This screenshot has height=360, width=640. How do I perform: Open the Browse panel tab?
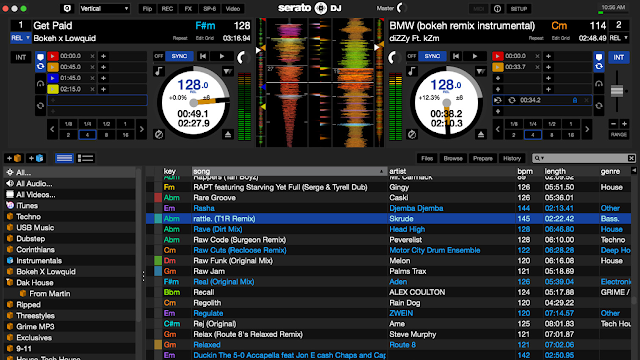[453, 158]
